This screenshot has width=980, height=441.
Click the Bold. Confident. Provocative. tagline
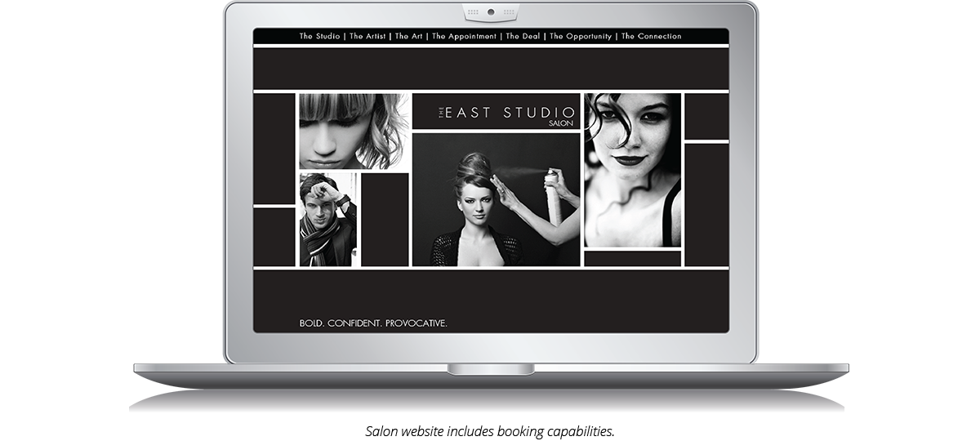[373, 323]
